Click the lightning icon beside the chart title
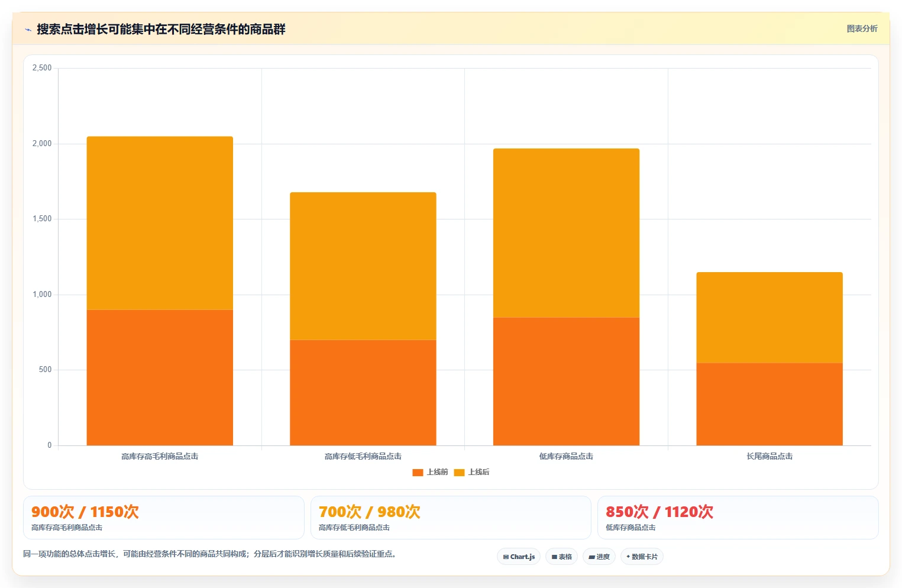Viewport: 902px width, 588px height. click(28, 30)
